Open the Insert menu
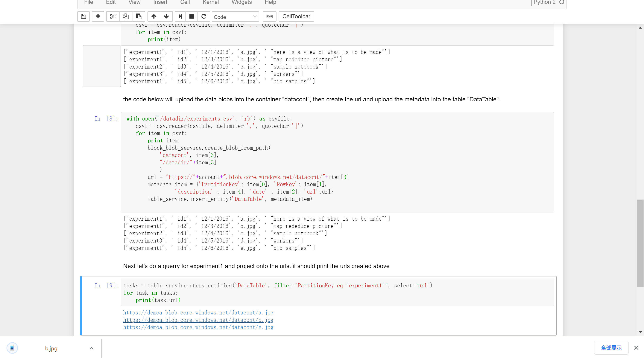 [x=160, y=2]
